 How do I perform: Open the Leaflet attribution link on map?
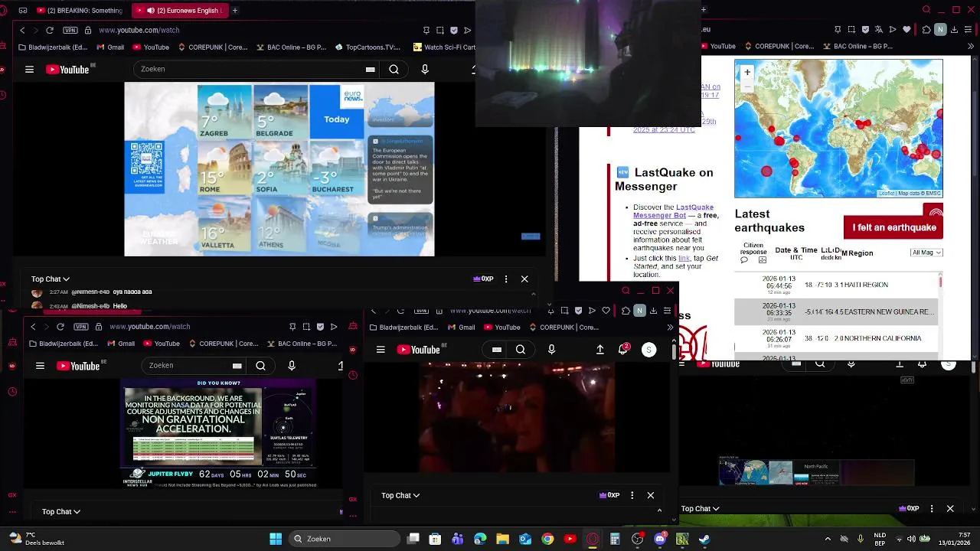(887, 194)
